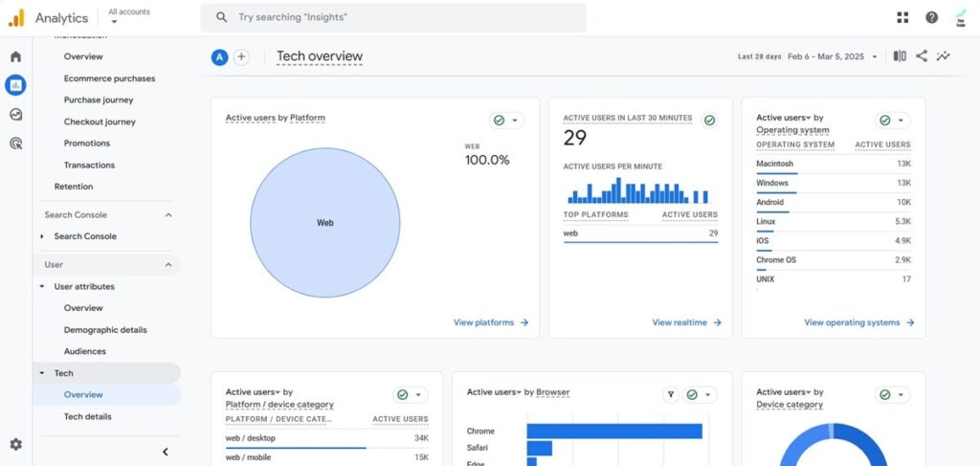
Task: Open the Home icon in left rail
Action: 15,56
